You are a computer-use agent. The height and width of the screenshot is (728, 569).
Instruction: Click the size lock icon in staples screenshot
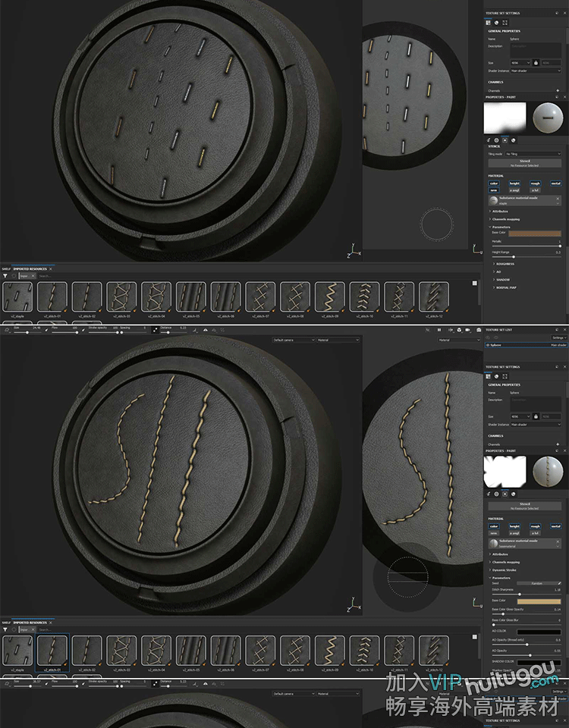pos(536,63)
